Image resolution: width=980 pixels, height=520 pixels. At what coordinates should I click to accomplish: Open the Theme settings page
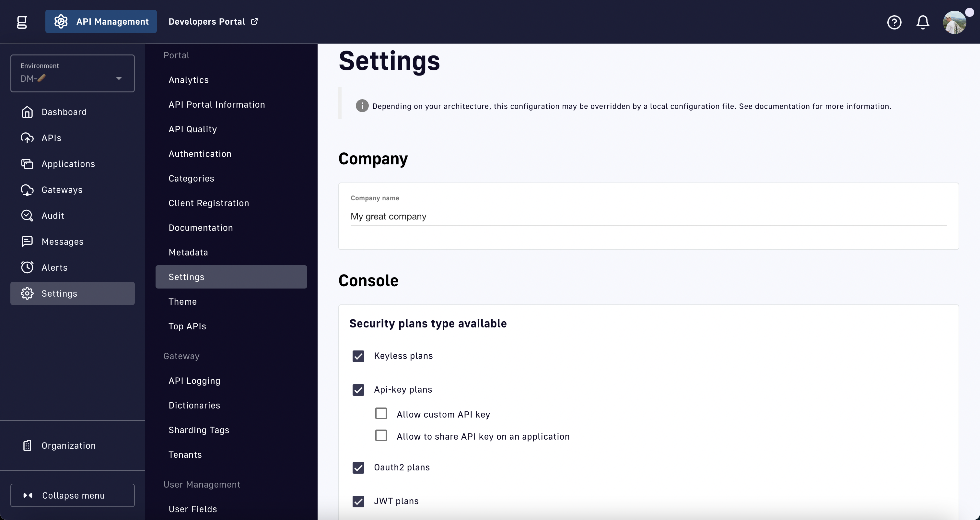(x=182, y=301)
